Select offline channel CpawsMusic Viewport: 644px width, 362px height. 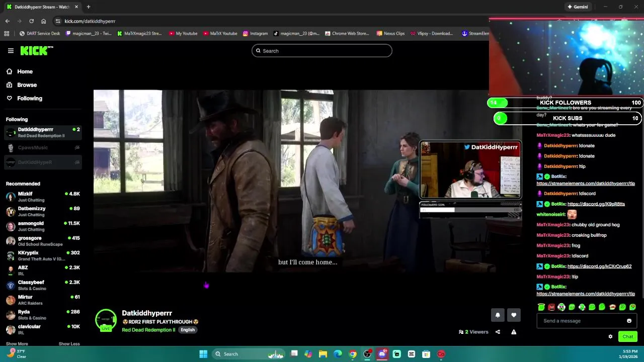point(43,147)
